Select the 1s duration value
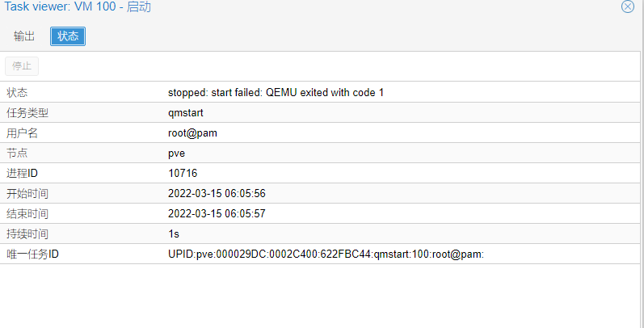Viewport: 644px width, 328px height. click(174, 234)
